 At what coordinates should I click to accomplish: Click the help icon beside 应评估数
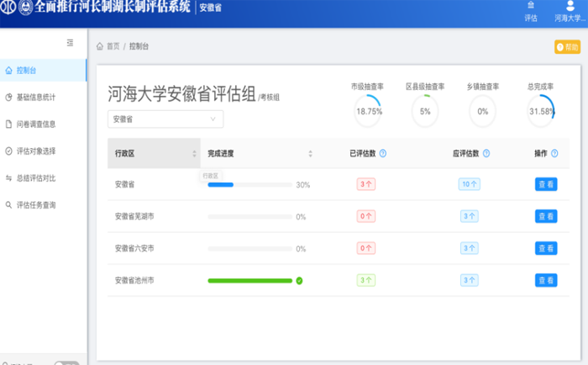[486, 154]
